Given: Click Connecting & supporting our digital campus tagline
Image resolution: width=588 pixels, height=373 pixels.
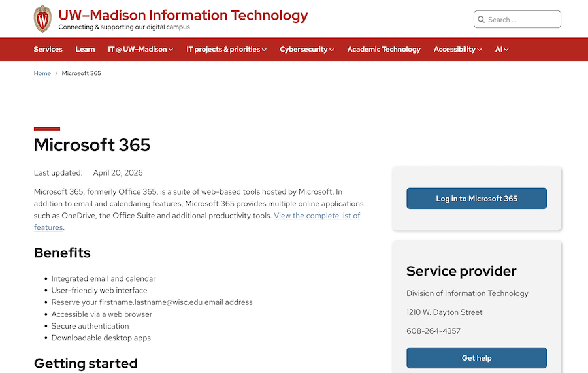Looking at the screenshot, I should click(x=124, y=27).
